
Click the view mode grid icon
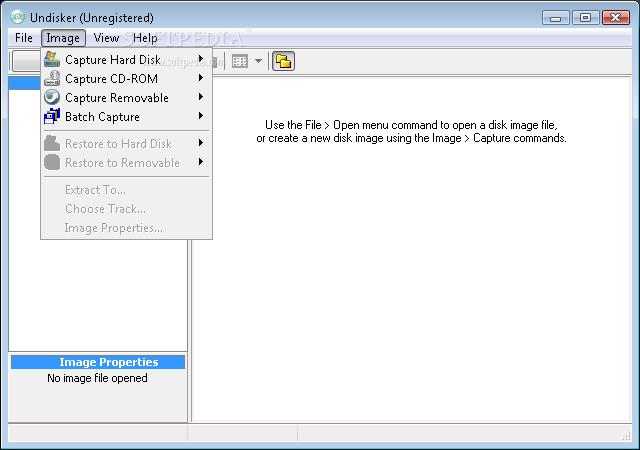[240, 61]
